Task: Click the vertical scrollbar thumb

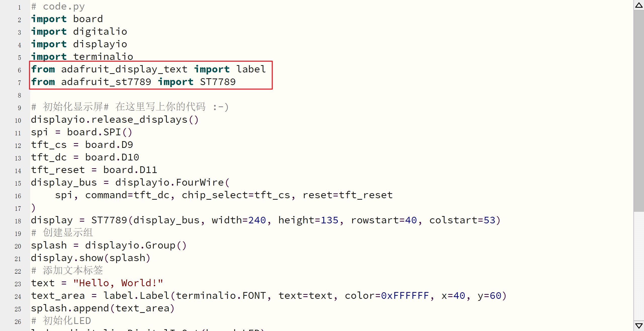Action: pyautogui.click(x=639, y=111)
